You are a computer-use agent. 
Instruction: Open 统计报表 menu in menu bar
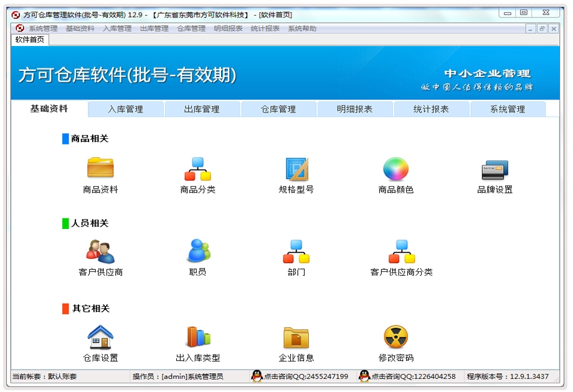click(x=265, y=29)
